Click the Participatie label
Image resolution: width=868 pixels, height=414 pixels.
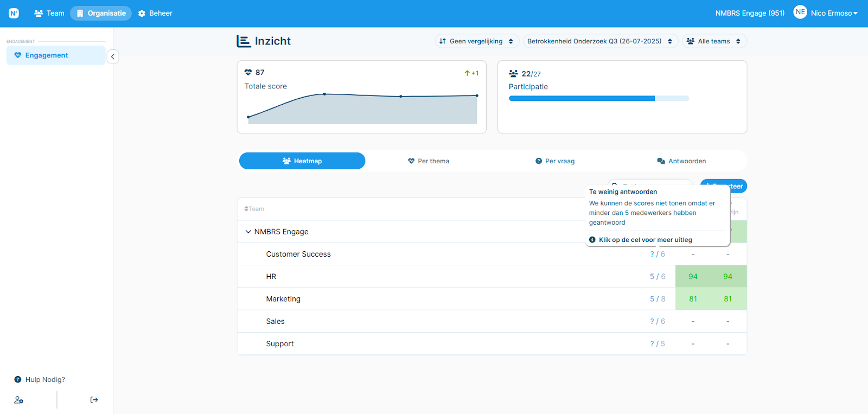pyautogui.click(x=528, y=87)
